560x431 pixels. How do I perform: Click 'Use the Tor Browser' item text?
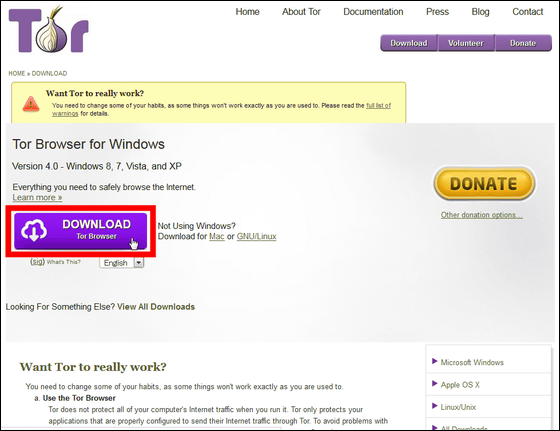[x=79, y=398]
